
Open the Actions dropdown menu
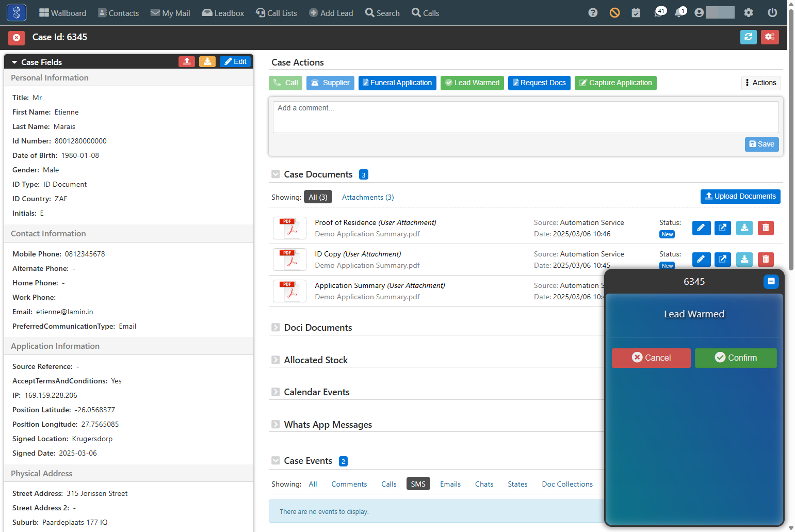[x=761, y=83]
